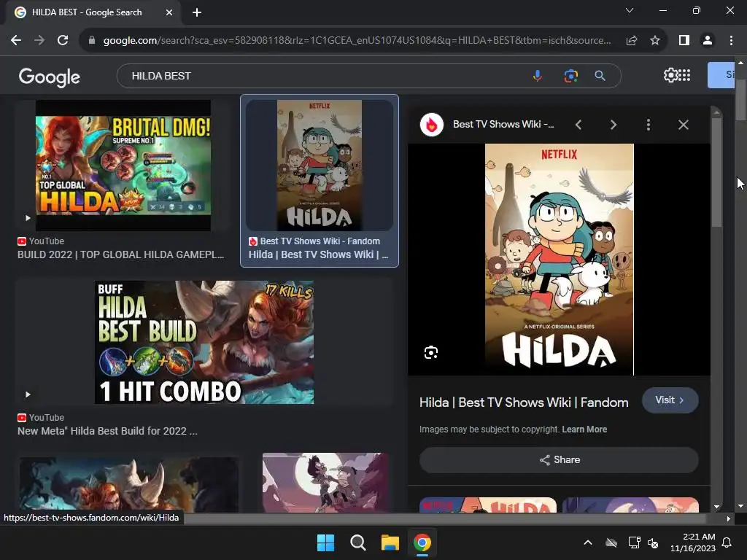The width and height of the screenshot is (747, 560).
Task: Open the moonlit cartoon thumbnail
Action: (x=325, y=483)
